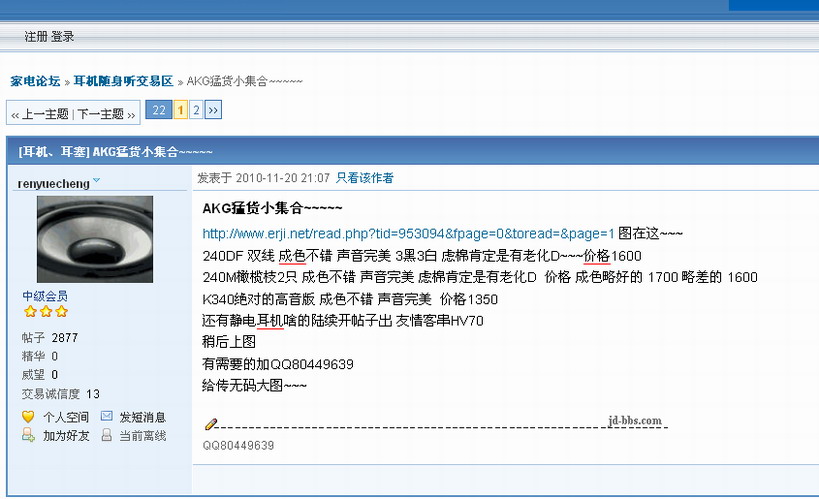Click the 精华 0 stat
The width and height of the screenshot is (819, 499).
(x=40, y=356)
